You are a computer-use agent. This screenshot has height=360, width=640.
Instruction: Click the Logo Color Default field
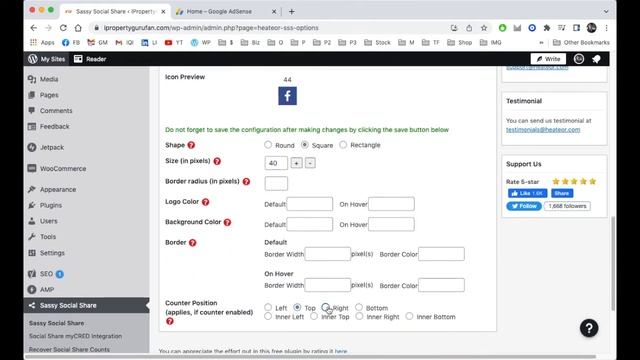(x=309, y=204)
